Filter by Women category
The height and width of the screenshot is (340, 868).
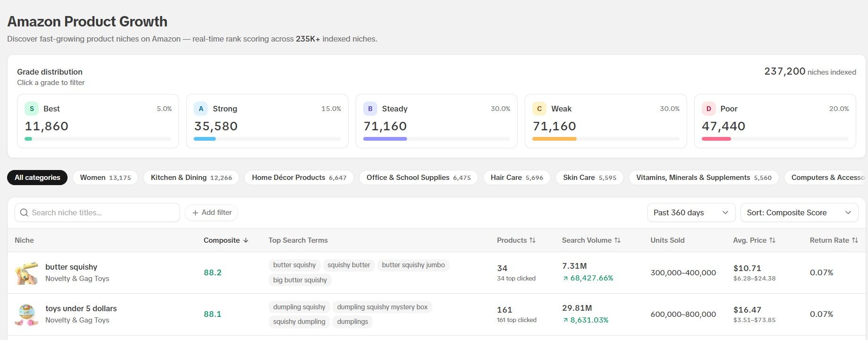(x=105, y=178)
